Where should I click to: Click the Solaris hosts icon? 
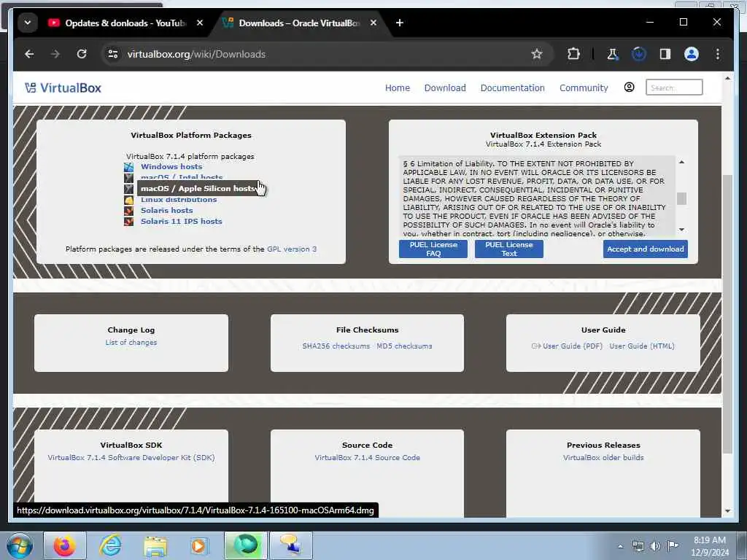pyautogui.click(x=128, y=211)
